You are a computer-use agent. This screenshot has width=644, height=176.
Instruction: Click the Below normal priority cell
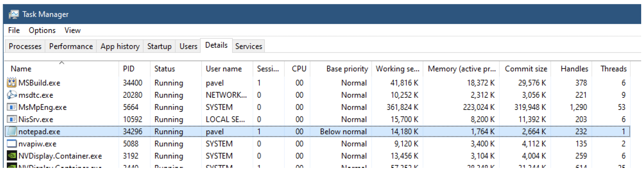click(343, 132)
